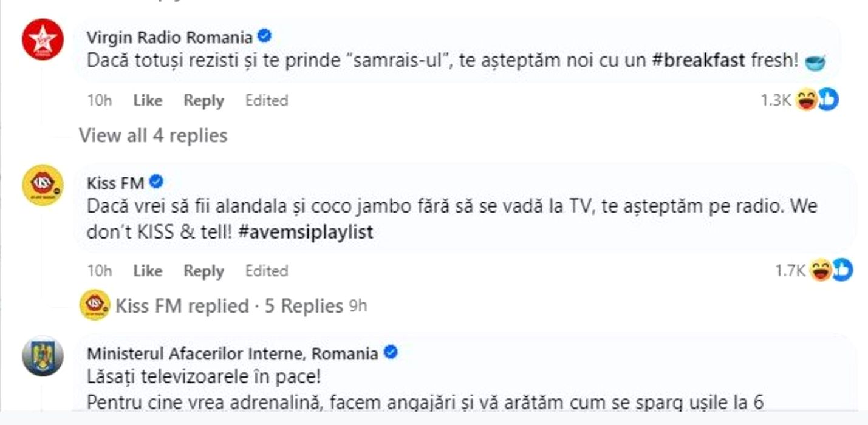
Task: Open Virgin Radio Romania profile picture
Action: point(42,39)
